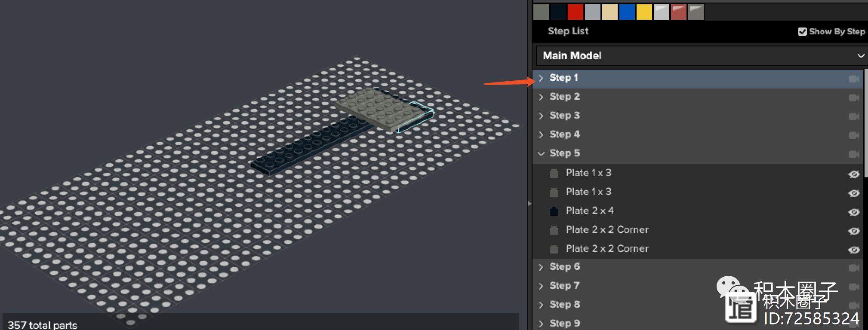Click the camera icon on Step 3

pyautogui.click(x=854, y=116)
